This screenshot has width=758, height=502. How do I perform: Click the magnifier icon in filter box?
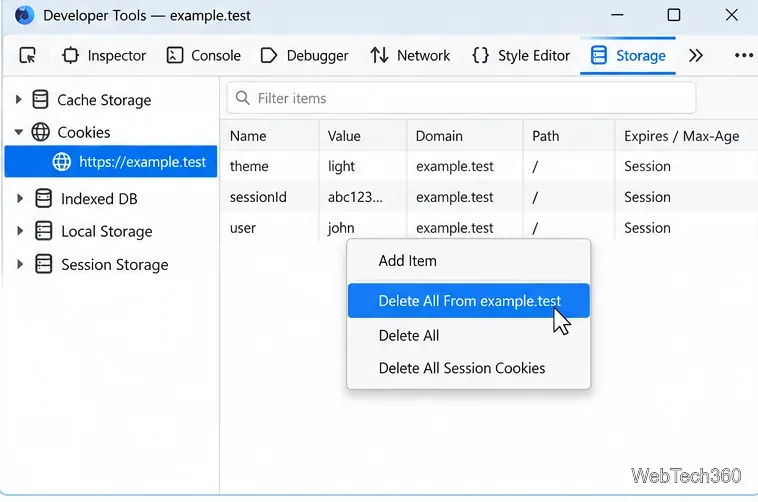click(243, 98)
